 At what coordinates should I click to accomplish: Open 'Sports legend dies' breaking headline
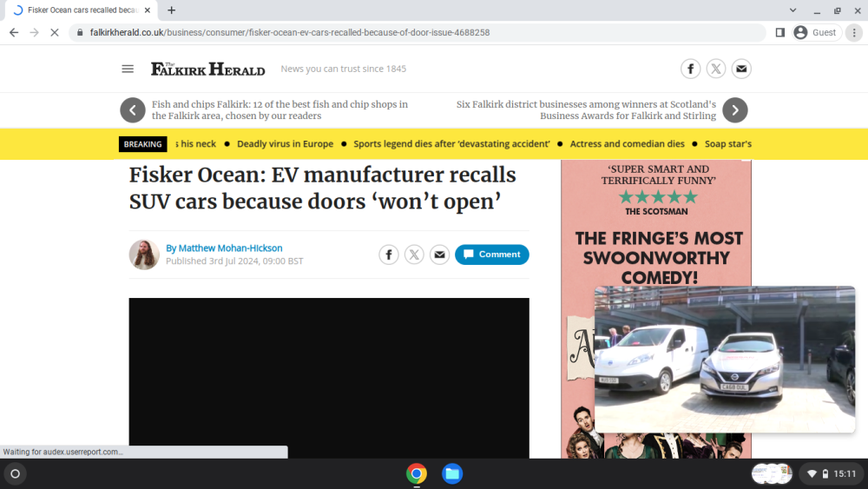coord(451,144)
